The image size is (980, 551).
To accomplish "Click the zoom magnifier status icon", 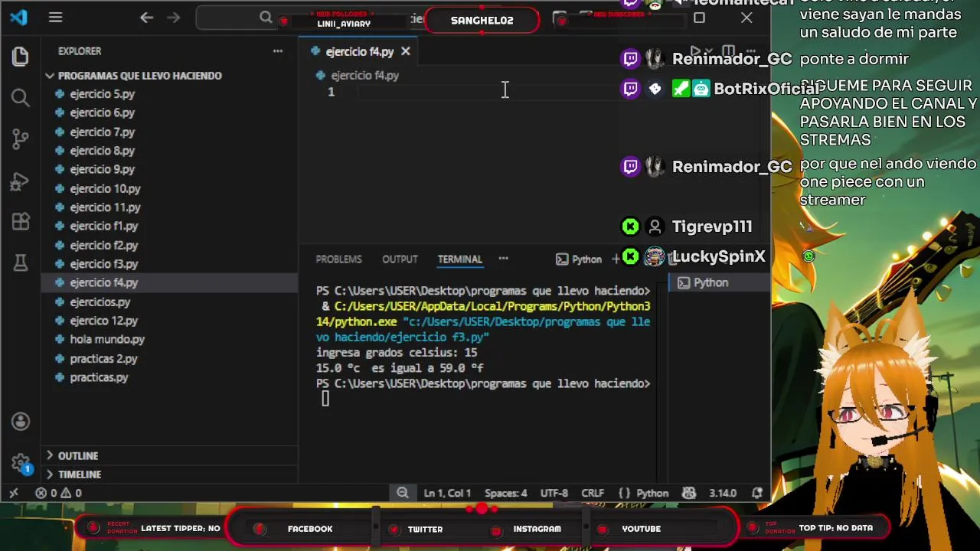I will 403,493.
